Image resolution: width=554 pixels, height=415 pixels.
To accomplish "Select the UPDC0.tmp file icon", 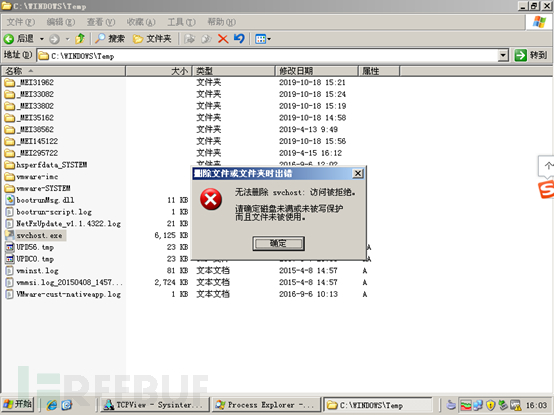I will coord(10,259).
